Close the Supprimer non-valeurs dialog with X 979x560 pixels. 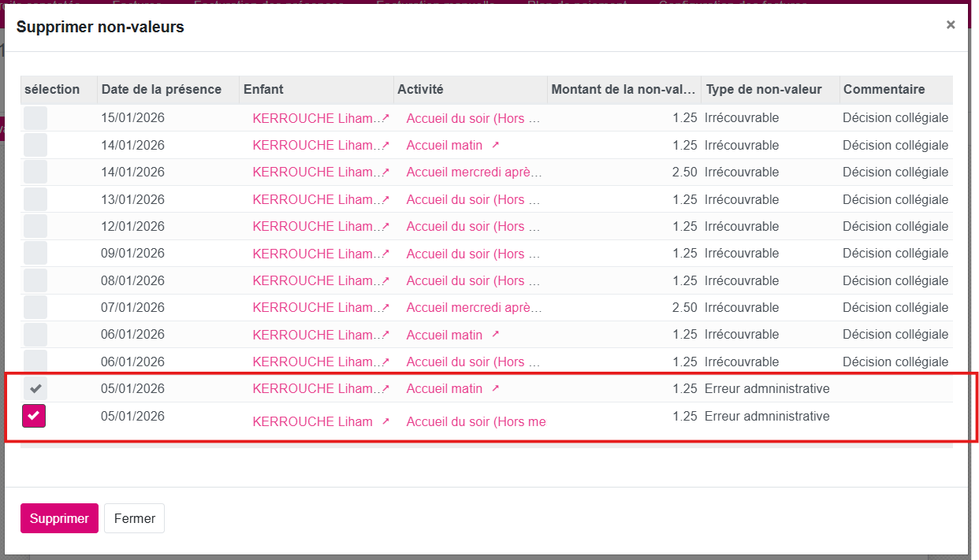click(x=951, y=25)
